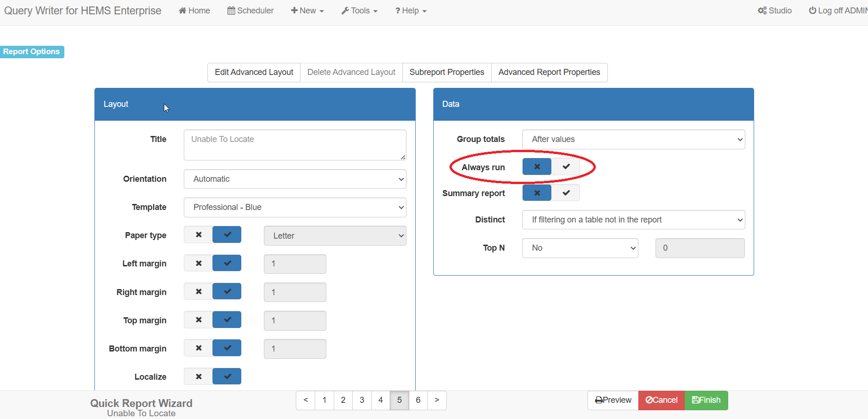
Task: Set Summary report to off (X)
Action: (x=537, y=193)
